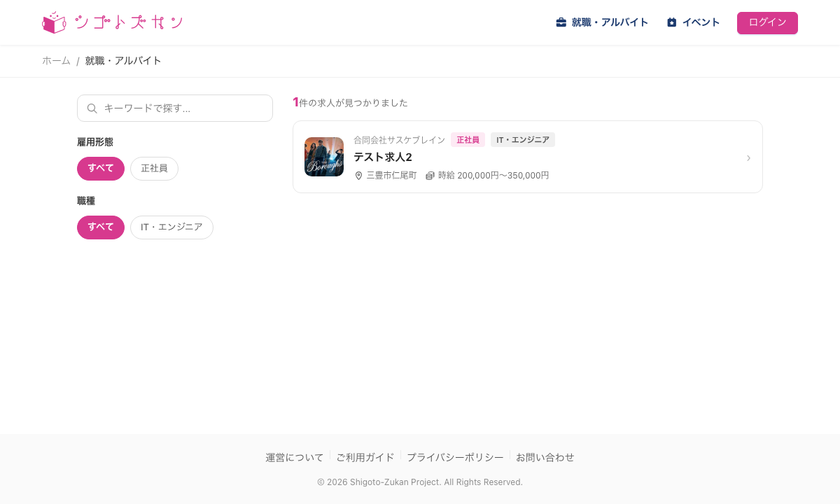Click the briefcase icon in the header
This screenshot has width=840, height=504.
coord(561,22)
